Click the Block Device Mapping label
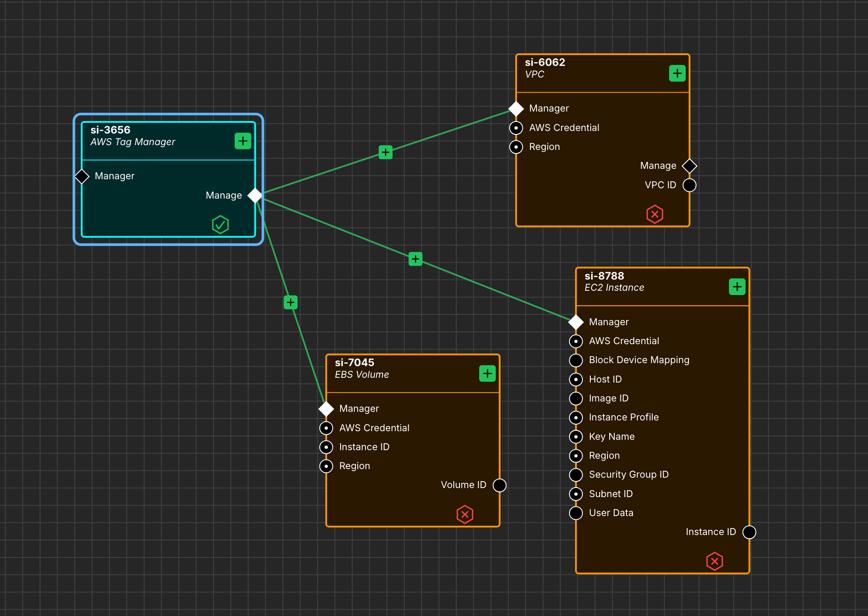868x616 pixels. click(x=639, y=360)
